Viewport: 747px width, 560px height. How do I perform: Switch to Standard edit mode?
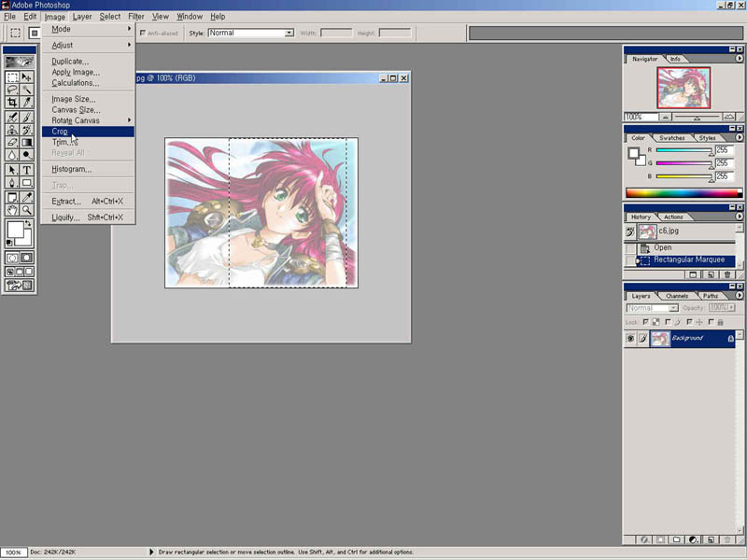point(12,258)
